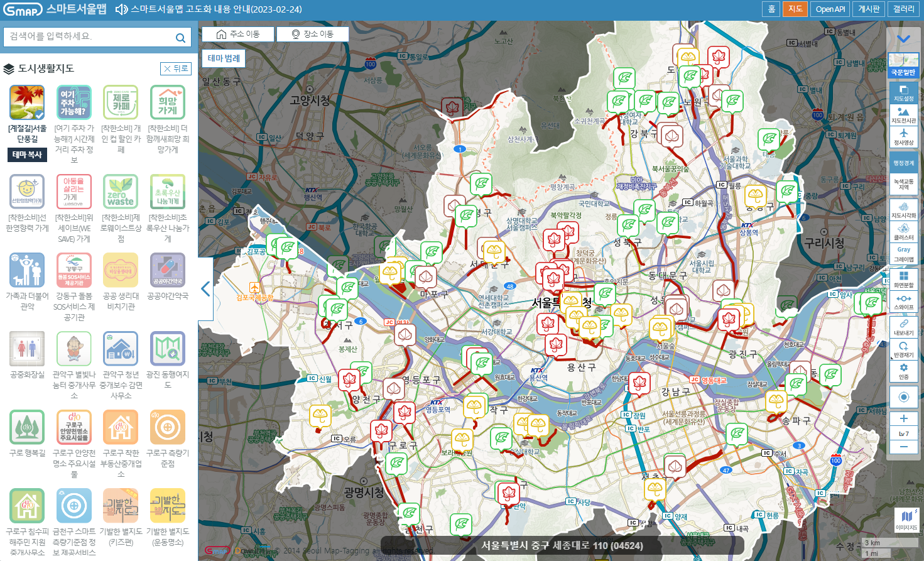Viewport: 924px width, 561px height.
Task: Open 구로구 측량기준점 theme
Action: pos(168,427)
